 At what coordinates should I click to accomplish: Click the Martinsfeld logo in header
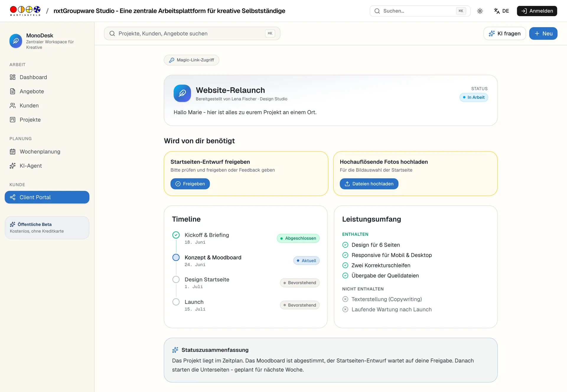[x=25, y=11]
